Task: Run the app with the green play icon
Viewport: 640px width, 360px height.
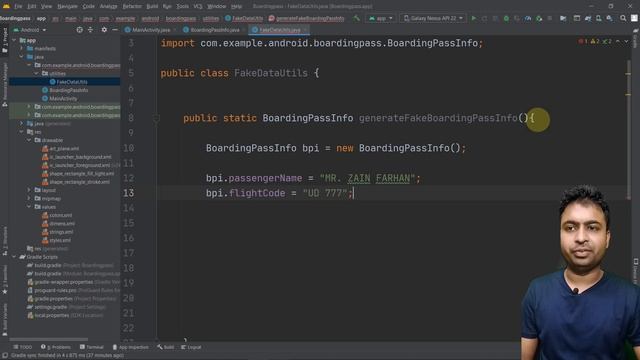Action: (x=473, y=18)
